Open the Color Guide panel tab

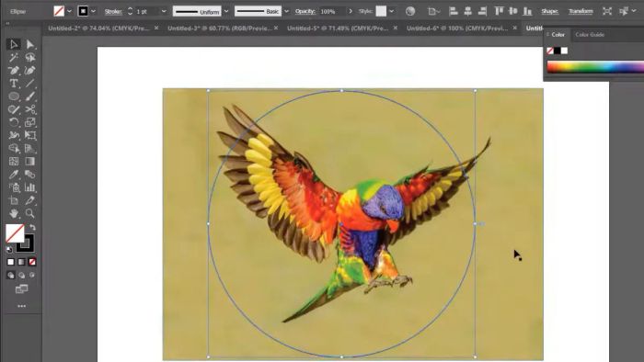click(590, 35)
